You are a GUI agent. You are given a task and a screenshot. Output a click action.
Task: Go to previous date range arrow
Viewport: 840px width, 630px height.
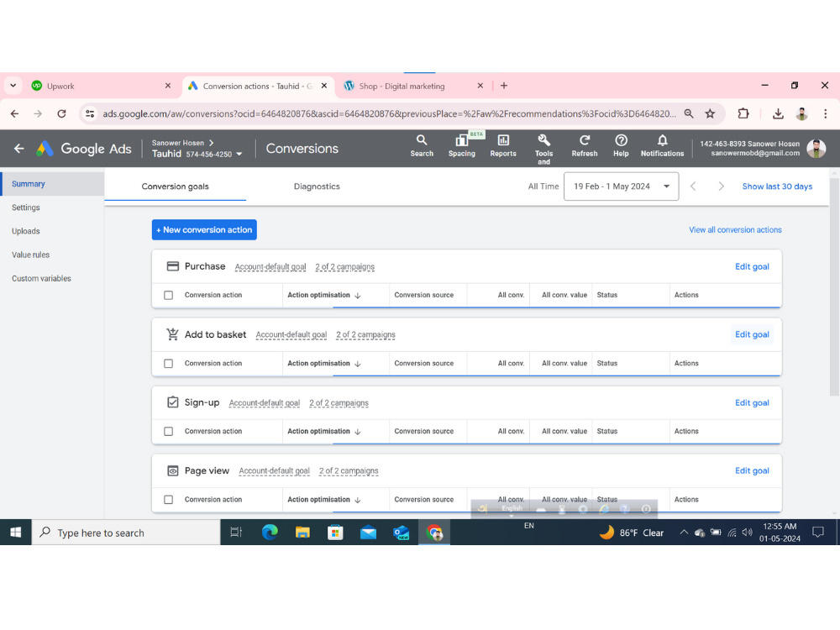693,186
